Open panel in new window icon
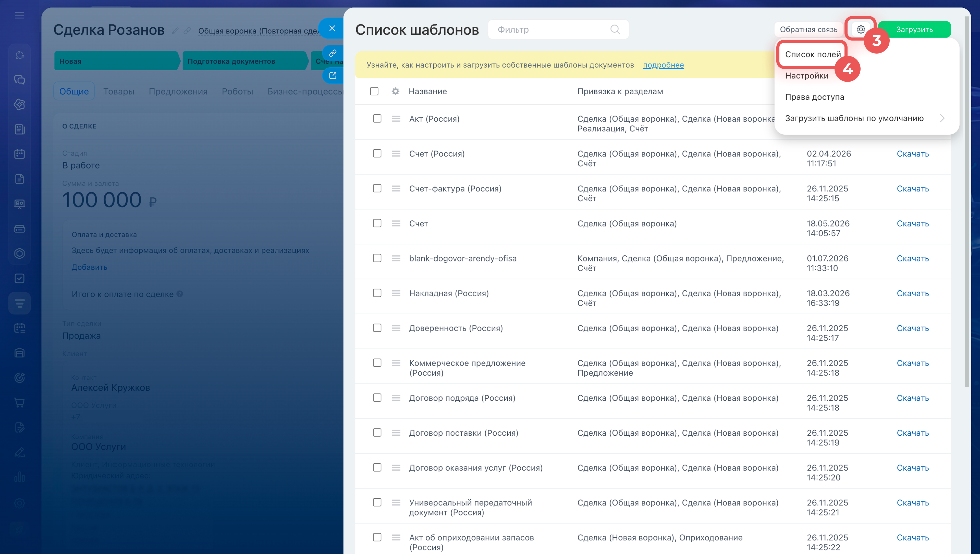The image size is (980, 554). click(x=333, y=75)
